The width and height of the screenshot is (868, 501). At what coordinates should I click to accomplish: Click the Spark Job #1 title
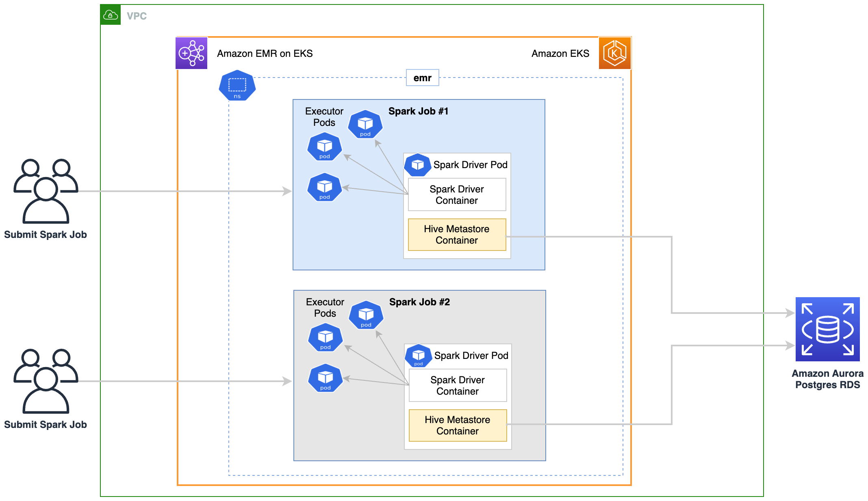click(418, 111)
